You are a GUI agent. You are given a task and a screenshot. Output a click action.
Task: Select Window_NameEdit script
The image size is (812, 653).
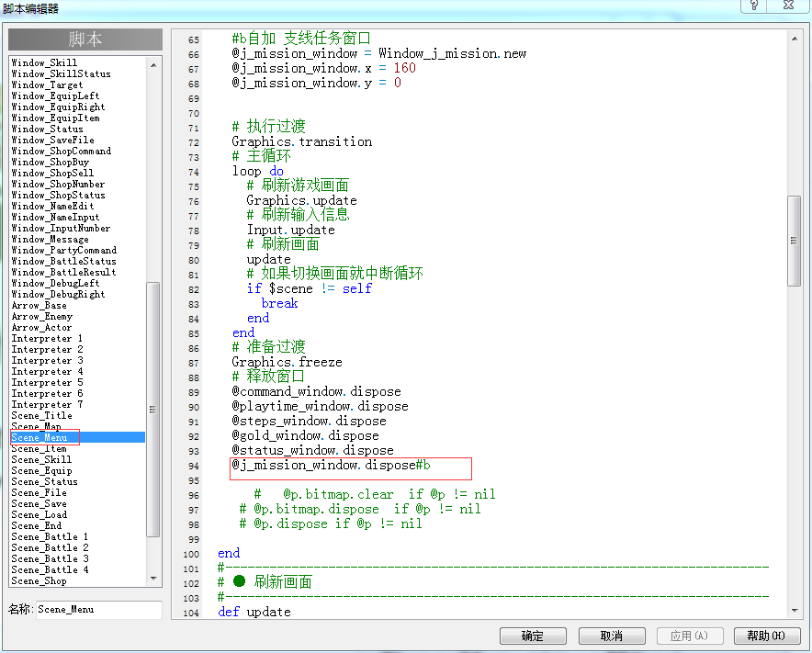pyautogui.click(x=53, y=206)
